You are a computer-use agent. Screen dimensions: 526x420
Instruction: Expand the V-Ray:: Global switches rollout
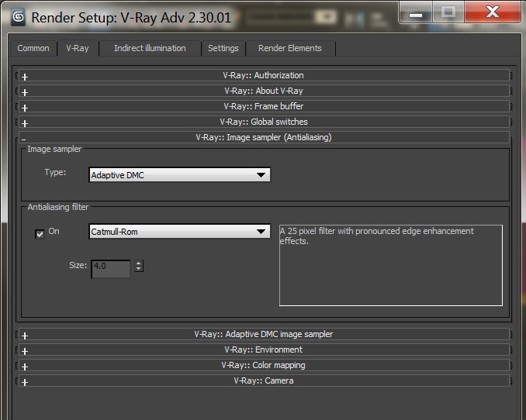click(264, 122)
